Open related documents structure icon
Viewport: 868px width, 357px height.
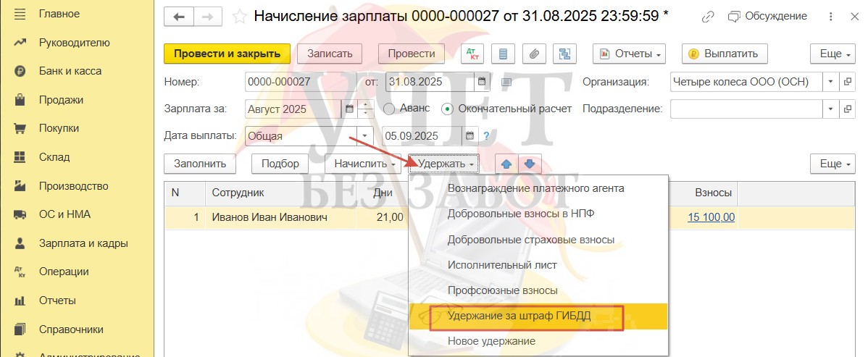tap(564, 54)
